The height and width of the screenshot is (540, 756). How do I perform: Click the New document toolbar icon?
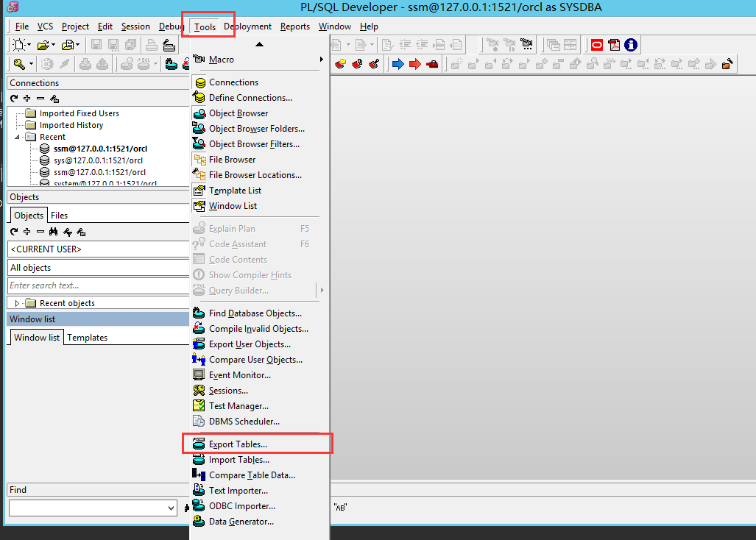[19, 45]
